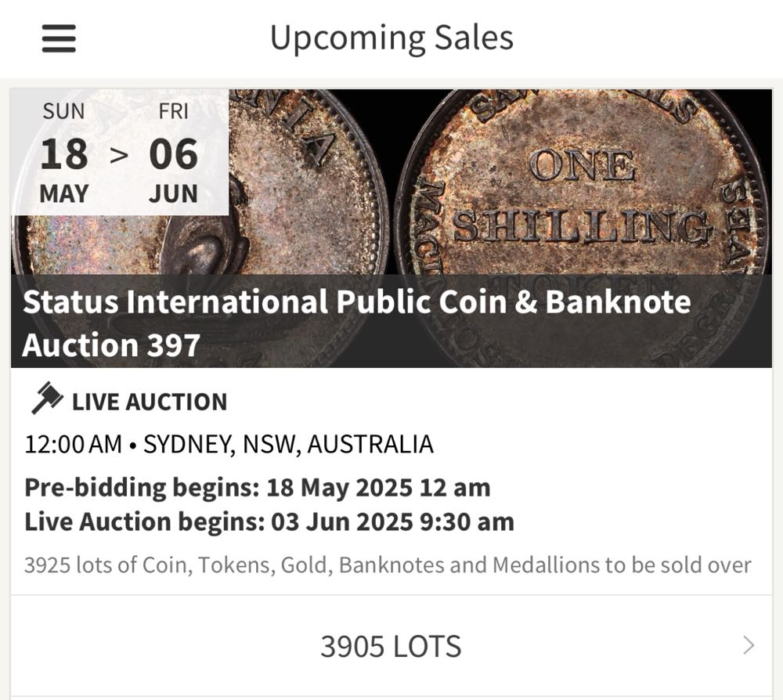The width and height of the screenshot is (783, 700).
Task: Expand the chevron next to 3905 LOTS
Action: coord(749,645)
